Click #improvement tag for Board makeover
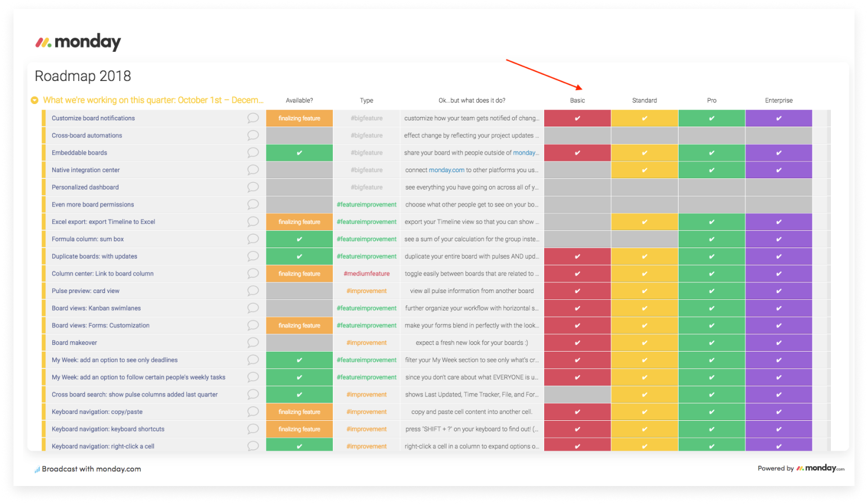Viewport: 868px width, 504px height. point(367,343)
